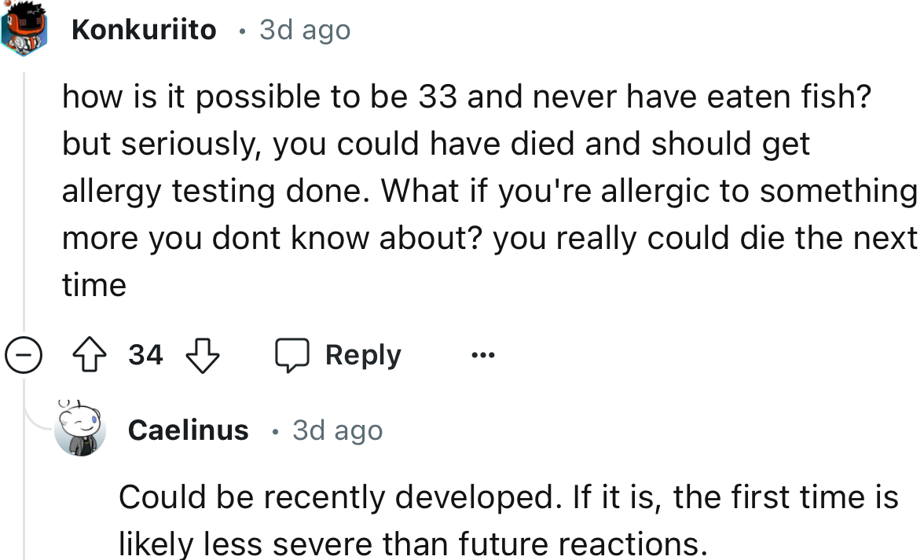Click the vote count showing 34

[146, 354]
